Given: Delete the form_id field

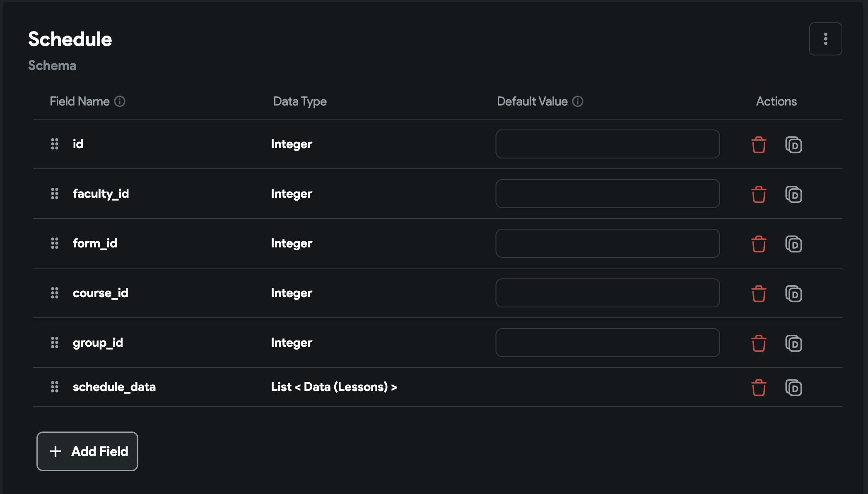Looking at the screenshot, I should 759,244.
